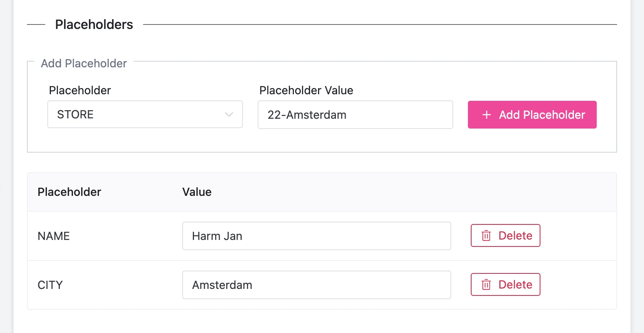Click the trash icon in the CITY row
The width and height of the screenshot is (644, 333).
pyautogui.click(x=486, y=285)
